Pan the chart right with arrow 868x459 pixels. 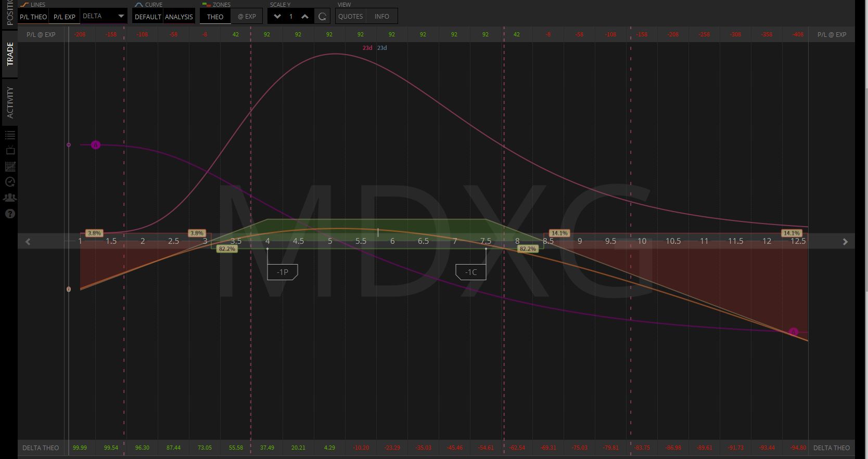(845, 241)
